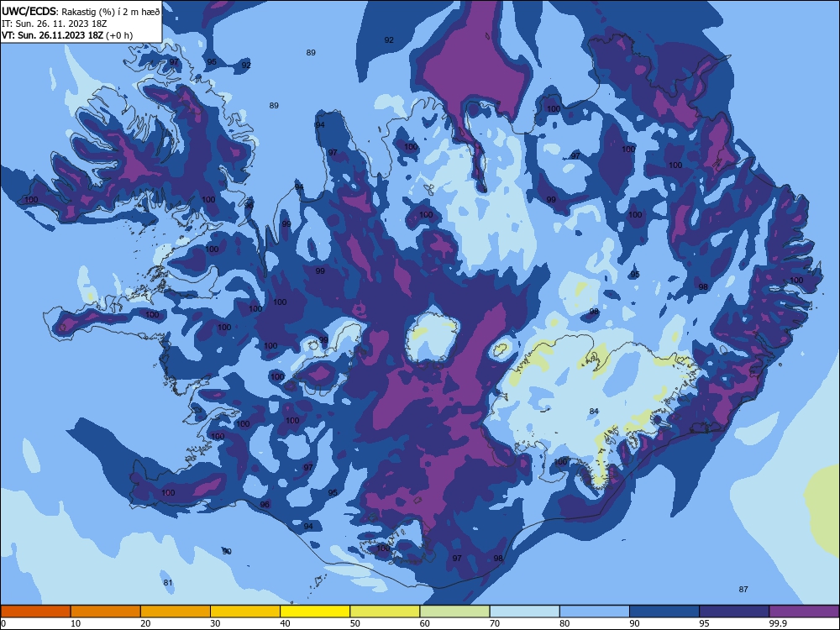Select the legend tick label 30
Image resolution: width=840 pixels, height=630 pixels.
coord(215,623)
